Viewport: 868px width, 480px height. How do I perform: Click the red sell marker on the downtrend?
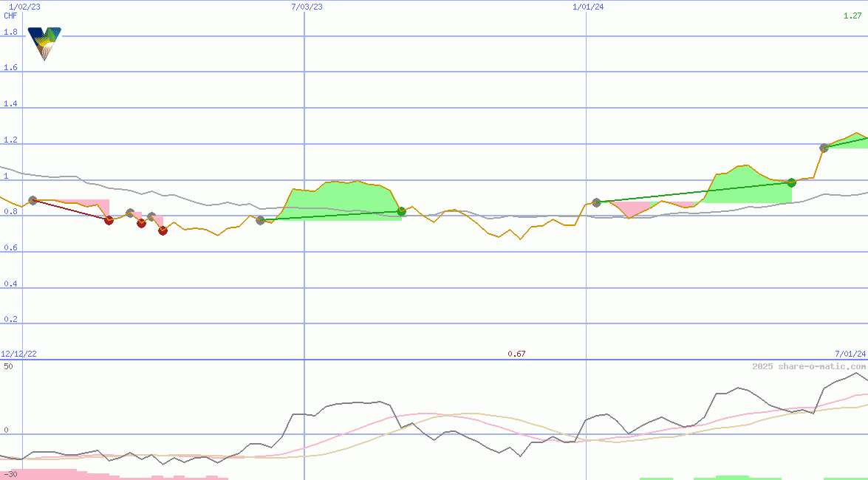[109, 220]
